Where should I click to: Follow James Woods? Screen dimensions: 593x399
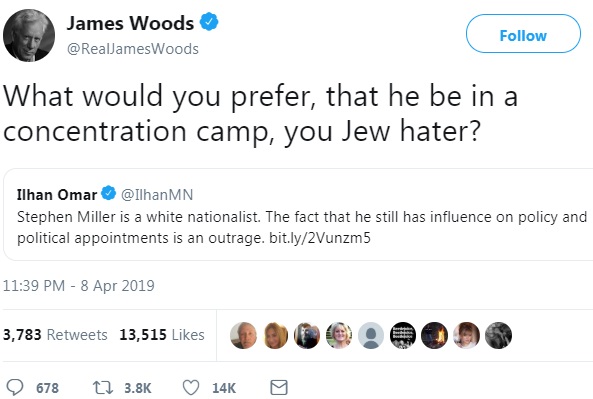(523, 34)
